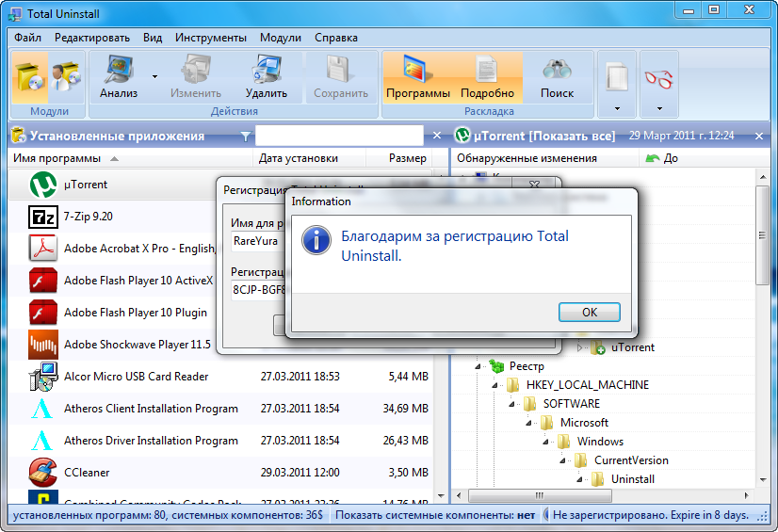The height and width of the screenshot is (532, 778).
Task: Open the Анализ dropdown arrow
Action: (154, 77)
